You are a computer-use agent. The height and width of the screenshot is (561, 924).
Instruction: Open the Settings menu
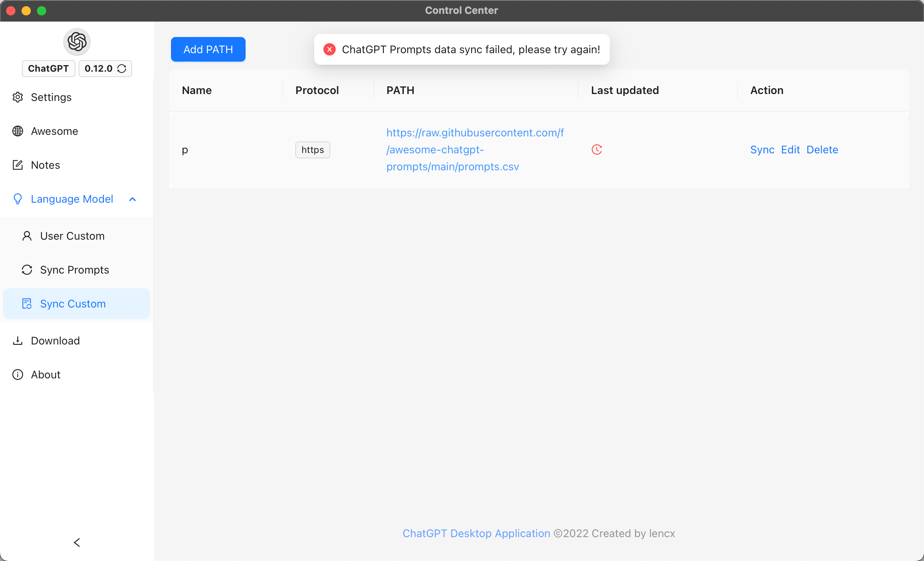[77, 97]
